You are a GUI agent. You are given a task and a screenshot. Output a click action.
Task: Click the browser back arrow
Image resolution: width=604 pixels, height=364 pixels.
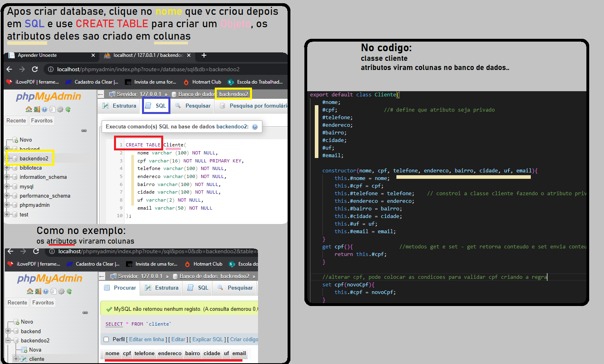click(9, 69)
